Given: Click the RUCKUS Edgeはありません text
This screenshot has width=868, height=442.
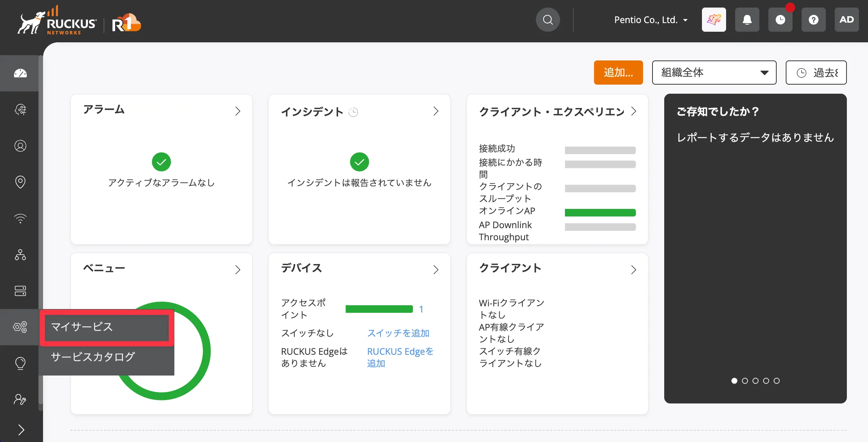Looking at the screenshot, I should point(314,357).
